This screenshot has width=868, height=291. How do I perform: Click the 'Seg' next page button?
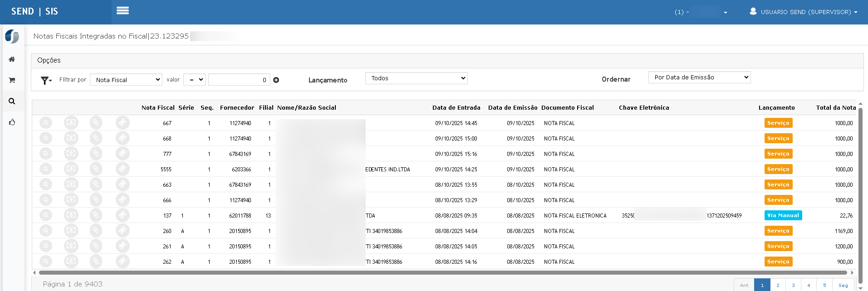[x=843, y=285]
